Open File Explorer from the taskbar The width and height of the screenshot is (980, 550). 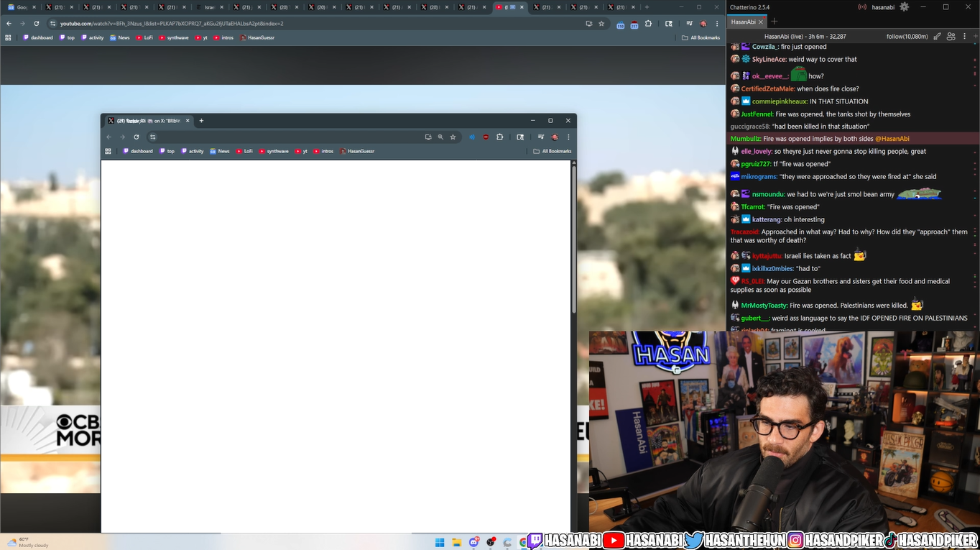(x=456, y=543)
